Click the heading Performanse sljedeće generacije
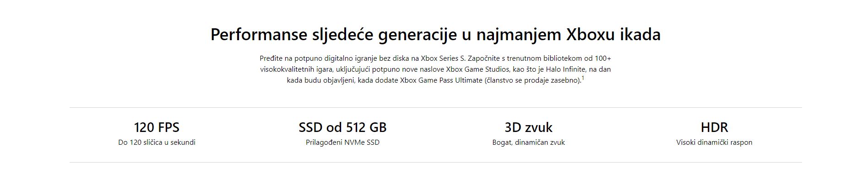868x179 pixels. (x=435, y=35)
